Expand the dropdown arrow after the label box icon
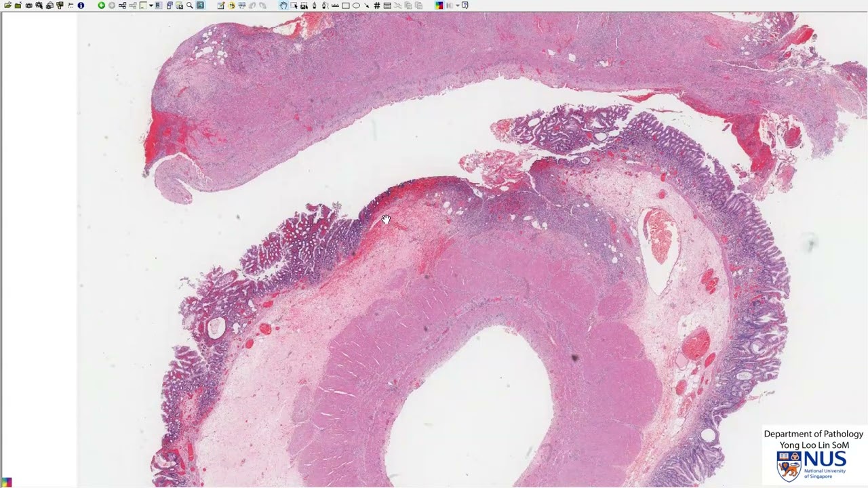868x488 pixels. click(x=151, y=5)
